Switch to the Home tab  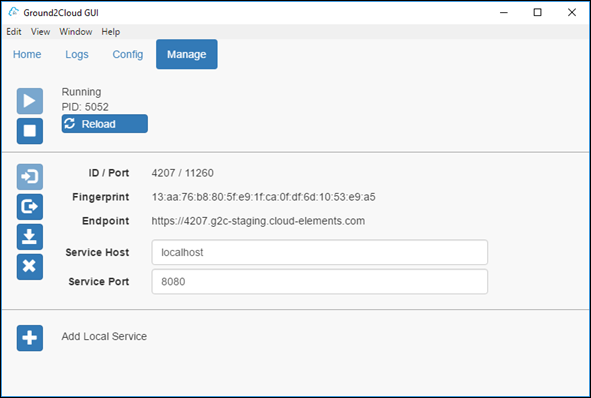point(27,54)
